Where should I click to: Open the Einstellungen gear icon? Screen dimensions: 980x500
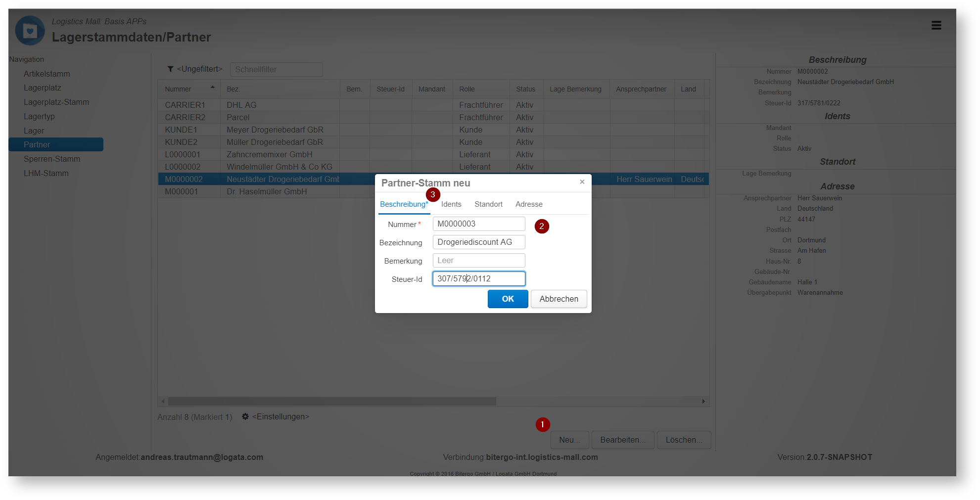coord(245,417)
